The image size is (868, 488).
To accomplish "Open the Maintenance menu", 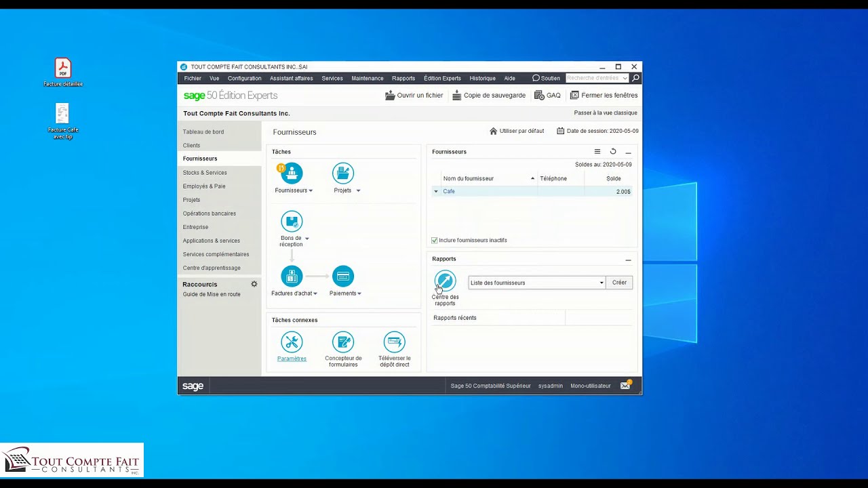I will pyautogui.click(x=368, y=78).
